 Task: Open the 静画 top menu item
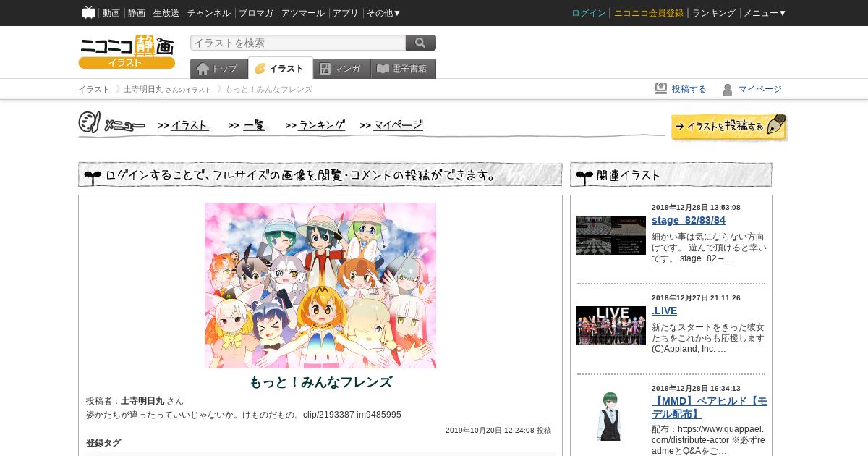tap(137, 13)
